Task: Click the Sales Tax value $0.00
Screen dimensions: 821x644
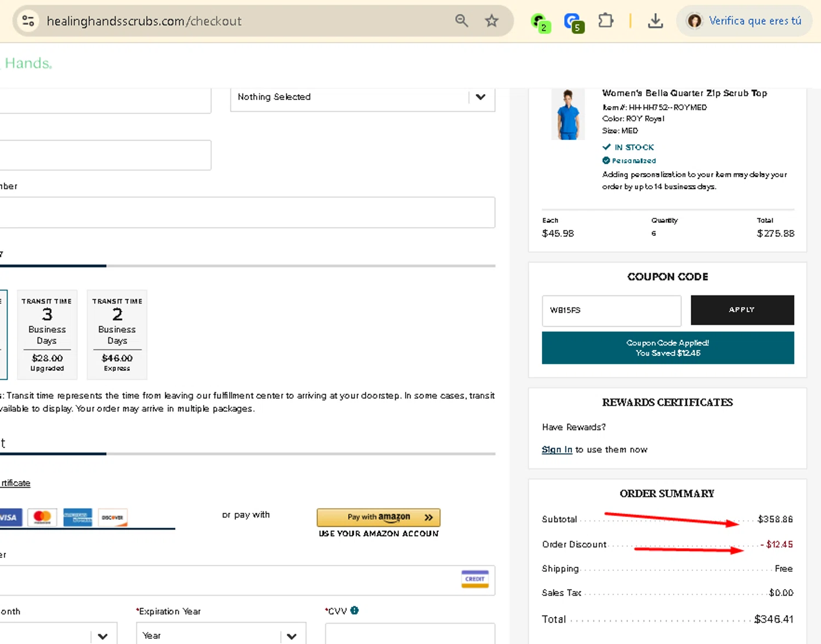Action: tap(781, 593)
